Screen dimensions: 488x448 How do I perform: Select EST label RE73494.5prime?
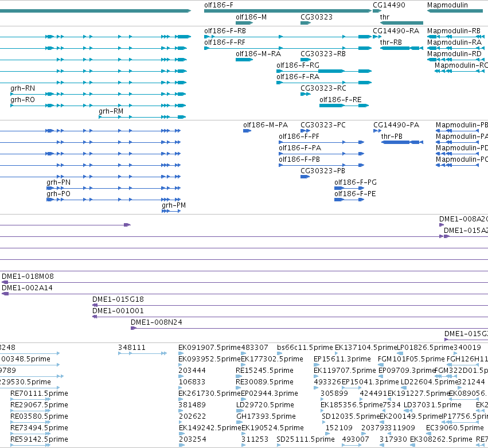[x=39, y=428]
